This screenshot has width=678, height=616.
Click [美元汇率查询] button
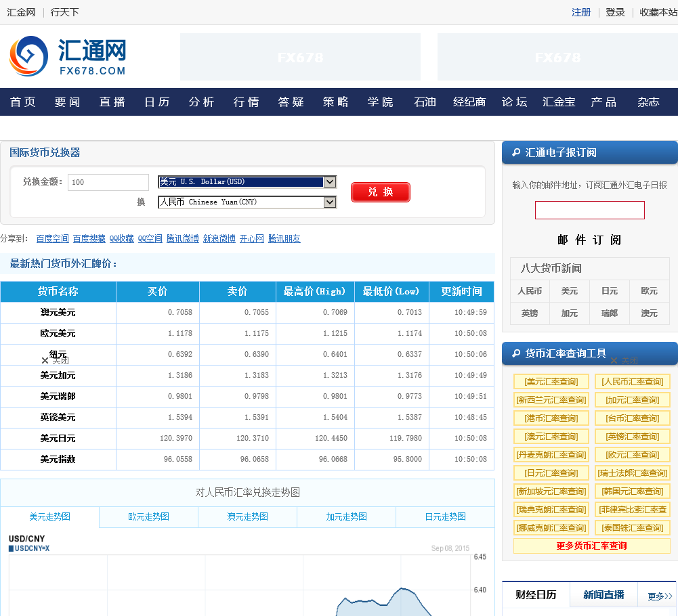pyautogui.click(x=551, y=382)
